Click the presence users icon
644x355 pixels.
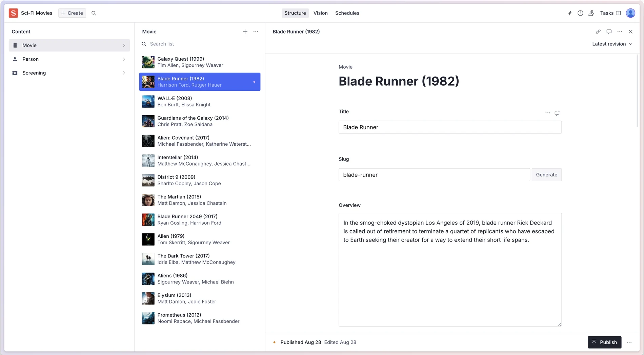click(x=591, y=13)
